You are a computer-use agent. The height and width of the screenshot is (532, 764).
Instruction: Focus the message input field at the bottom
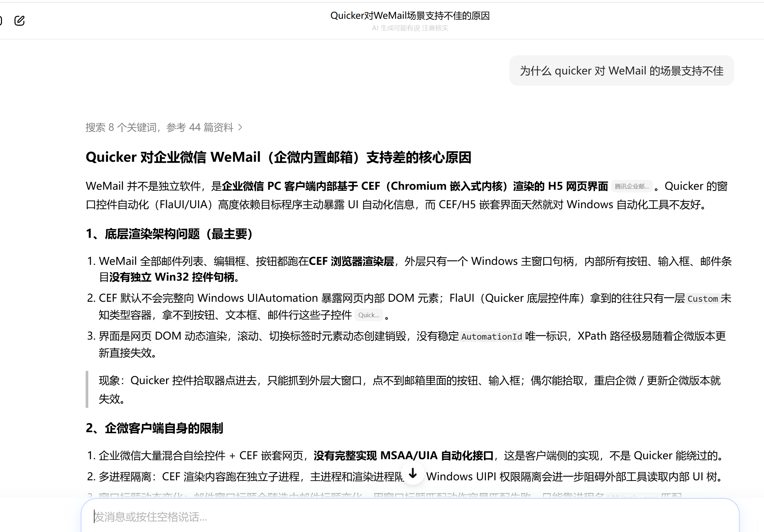(410, 517)
